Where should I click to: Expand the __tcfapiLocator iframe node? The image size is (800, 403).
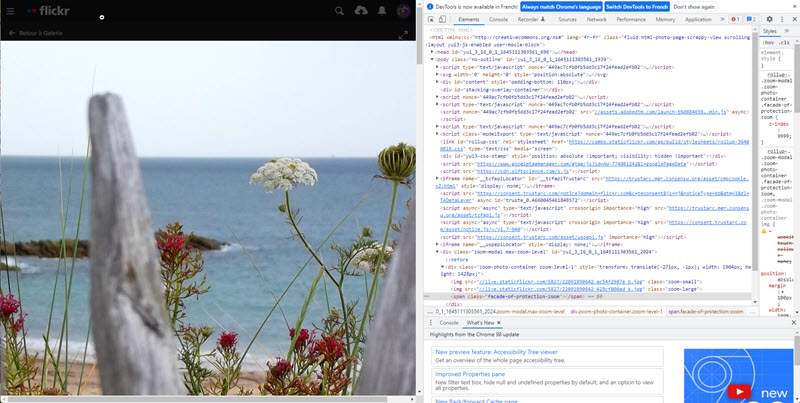(437, 178)
